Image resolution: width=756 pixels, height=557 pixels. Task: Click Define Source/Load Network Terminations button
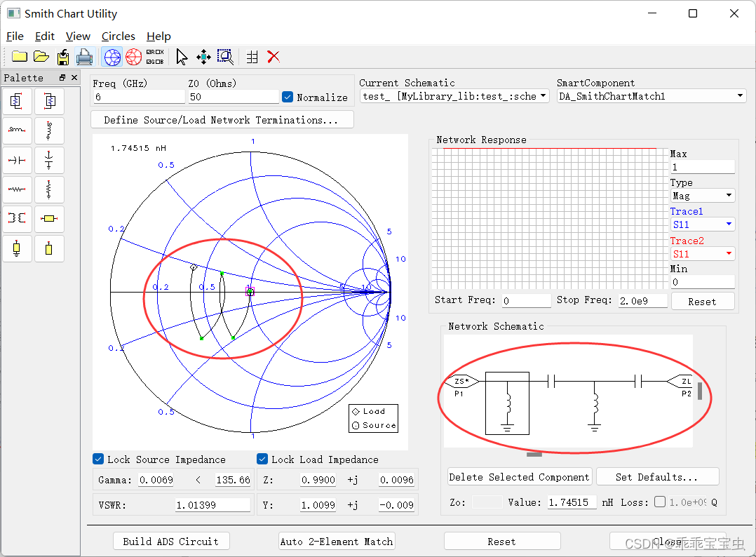tap(222, 119)
